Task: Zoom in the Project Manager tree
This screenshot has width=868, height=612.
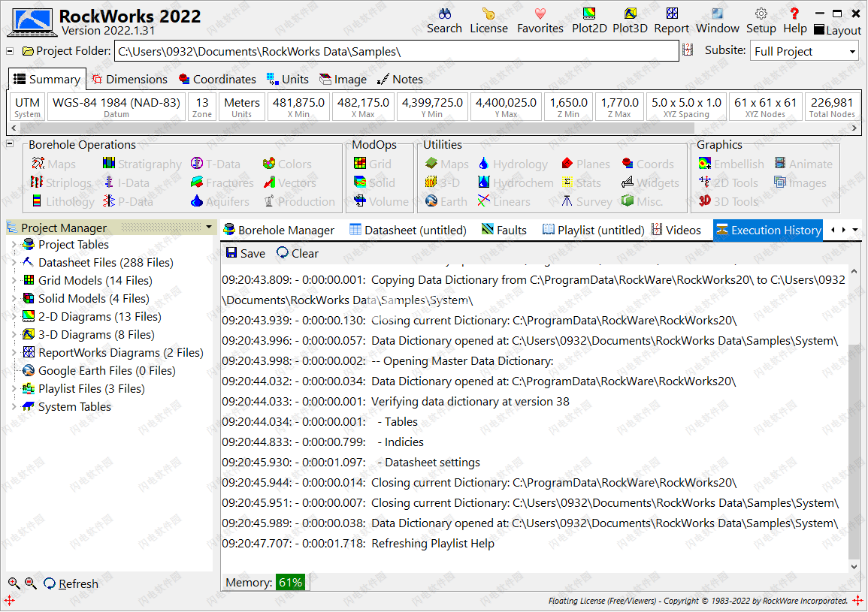Action: 14,583
